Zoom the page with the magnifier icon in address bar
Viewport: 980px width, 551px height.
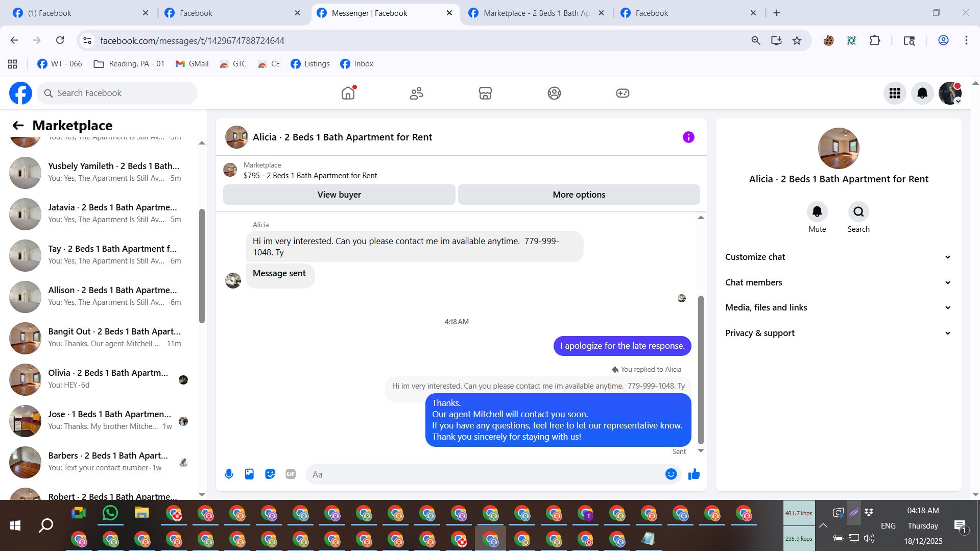(756, 40)
